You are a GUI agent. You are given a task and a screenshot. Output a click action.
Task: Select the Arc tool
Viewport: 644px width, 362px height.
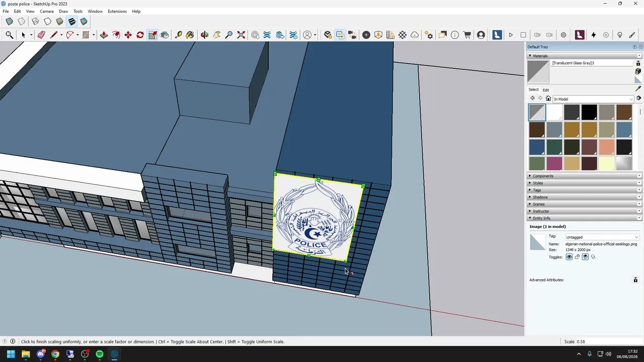click(70, 35)
